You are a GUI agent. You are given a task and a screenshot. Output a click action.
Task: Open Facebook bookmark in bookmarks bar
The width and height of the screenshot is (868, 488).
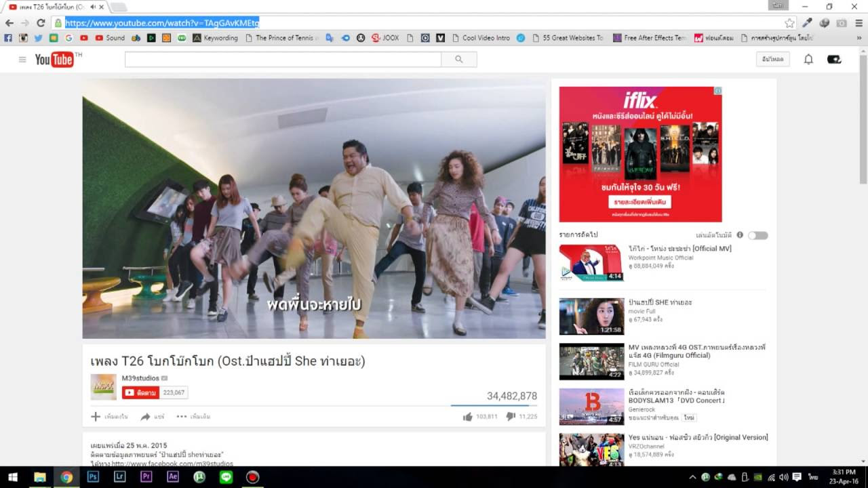[x=8, y=38]
